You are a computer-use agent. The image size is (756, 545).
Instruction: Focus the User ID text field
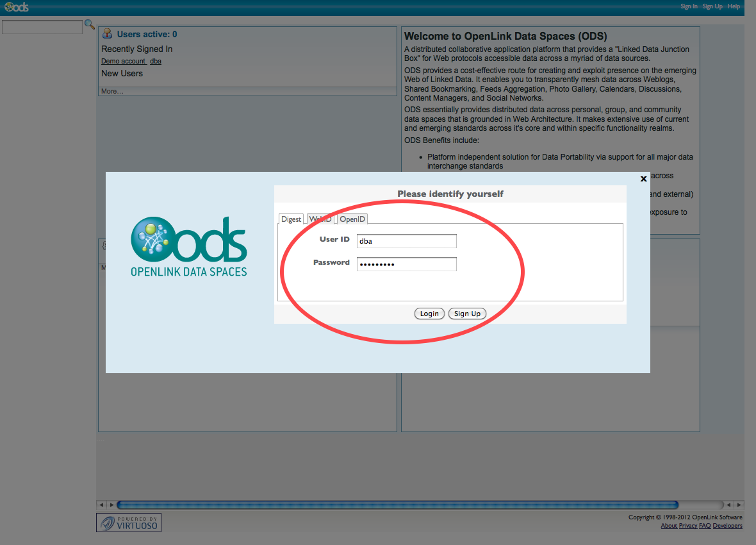point(406,241)
